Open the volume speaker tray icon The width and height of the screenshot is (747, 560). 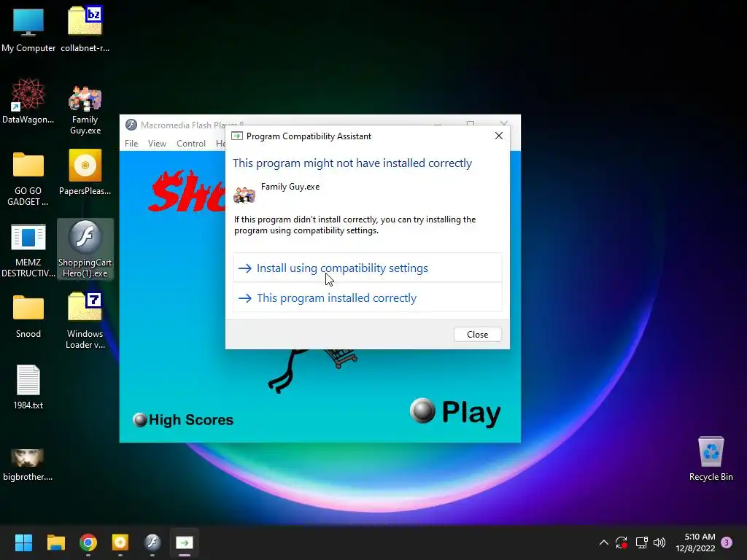659,542
